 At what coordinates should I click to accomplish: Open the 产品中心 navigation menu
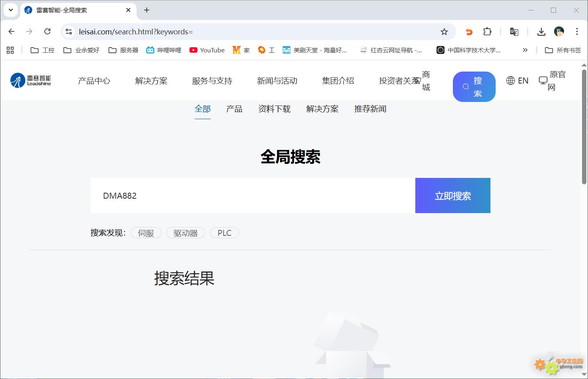[94, 81]
